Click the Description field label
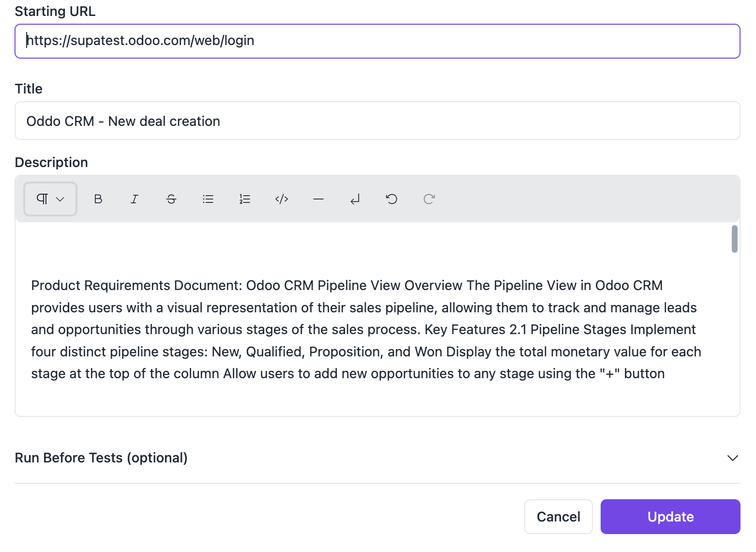Image resolution: width=756 pixels, height=552 pixels. pos(51,163)
